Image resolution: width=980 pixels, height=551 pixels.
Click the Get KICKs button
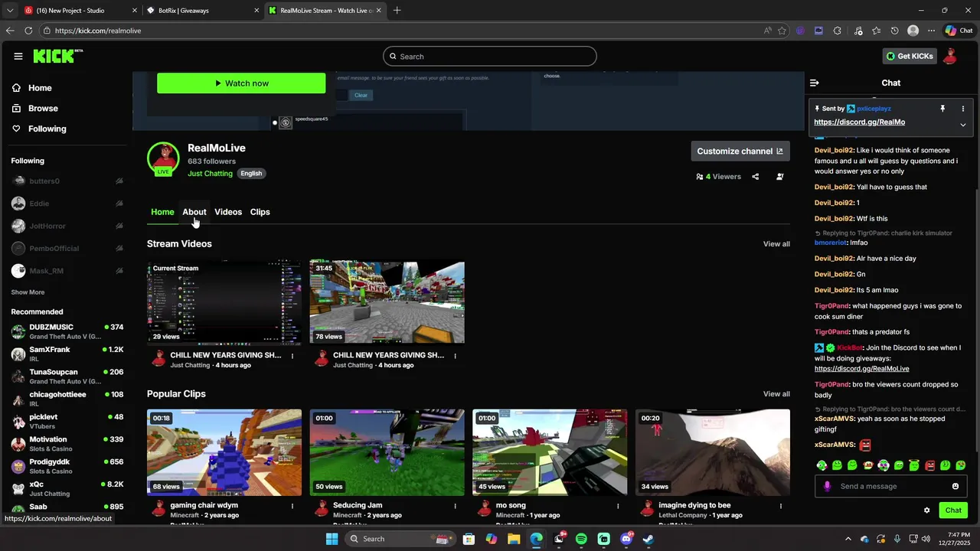coord(910,56)
